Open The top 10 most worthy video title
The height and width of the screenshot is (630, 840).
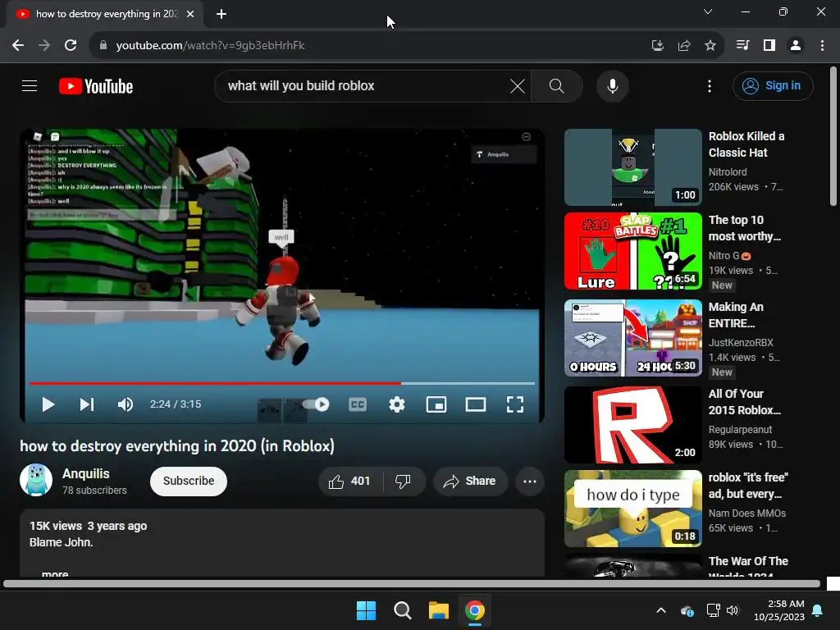pos(745,228)
